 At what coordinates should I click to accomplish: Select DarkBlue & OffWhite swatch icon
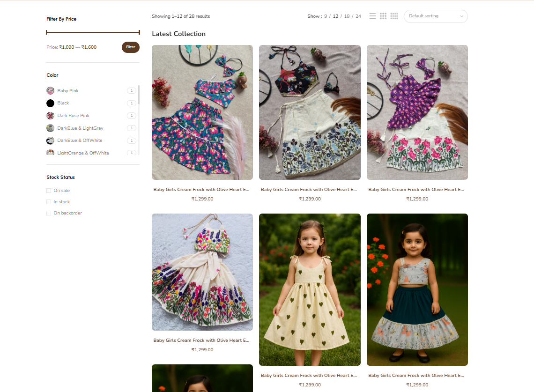[51, 141]
